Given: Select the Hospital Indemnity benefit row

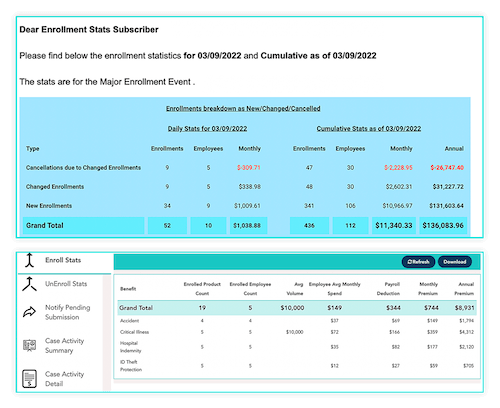Looking at the screenshot, I should click(297, 347).
